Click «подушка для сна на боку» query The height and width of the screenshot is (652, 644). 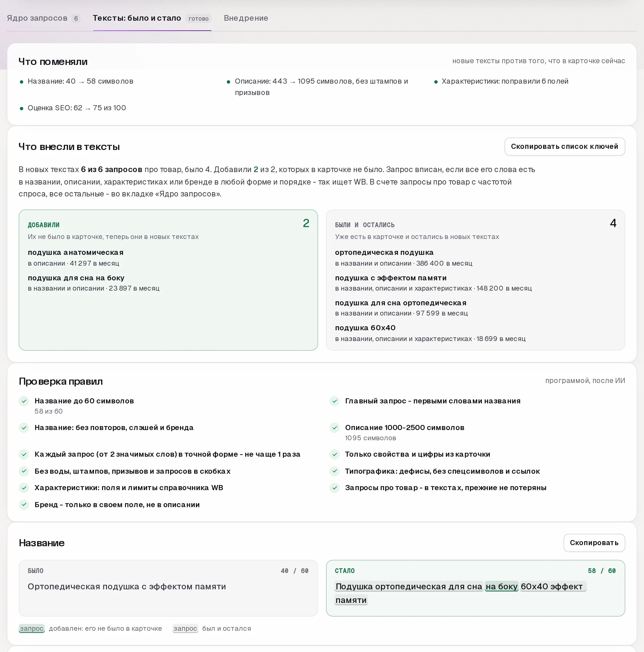[x=76, y=278]
